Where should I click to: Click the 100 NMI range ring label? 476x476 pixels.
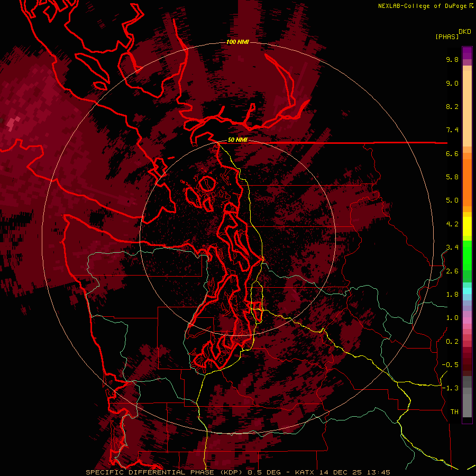tap(237, 42)
